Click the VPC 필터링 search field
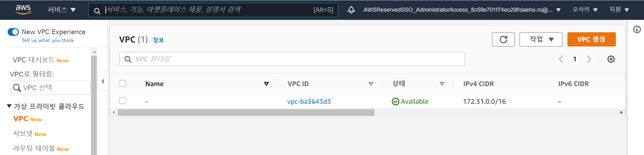 tap(292, 59)
